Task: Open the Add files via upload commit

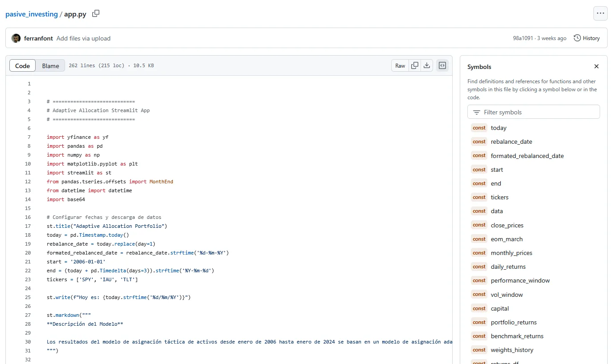Action: tap(83, 38)
